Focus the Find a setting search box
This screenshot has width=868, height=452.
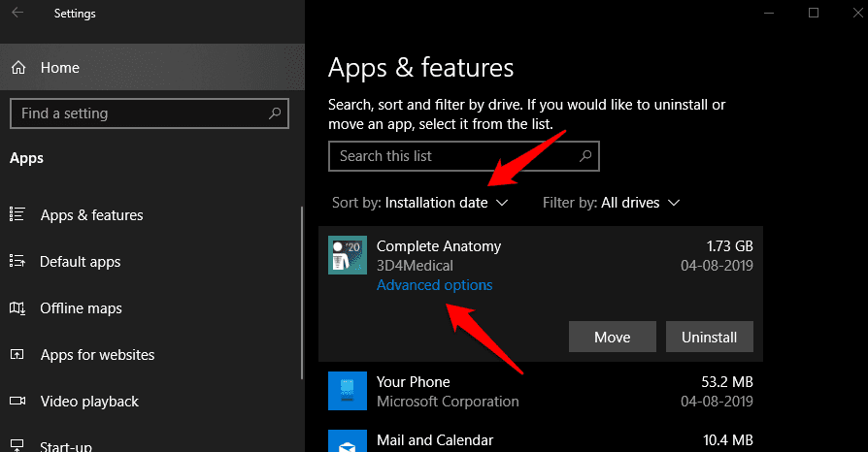(150, 113)
